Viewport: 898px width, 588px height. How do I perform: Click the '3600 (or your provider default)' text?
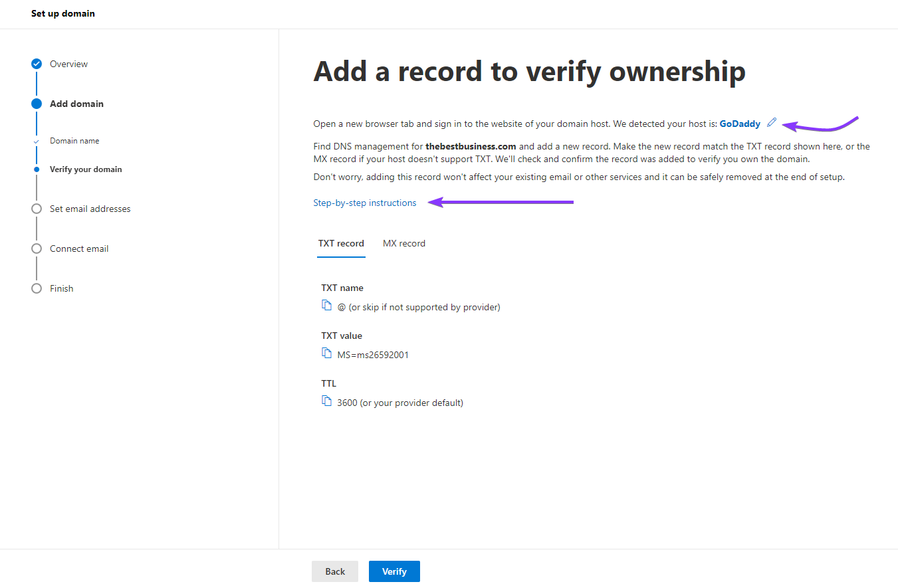(400, 403)
